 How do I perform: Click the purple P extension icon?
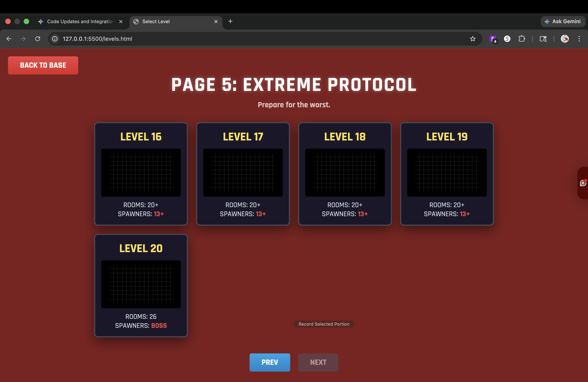point(493,39)
